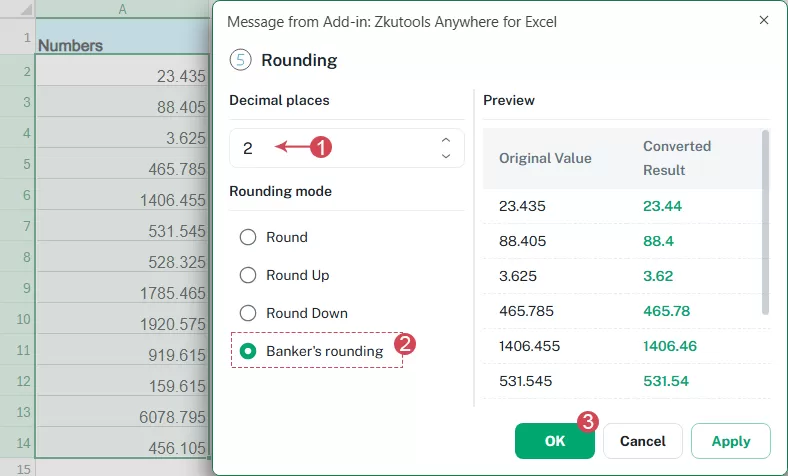Select Excel cell containing 23.435
Screen dimensions: 788x476
click(x=123, y=70)
